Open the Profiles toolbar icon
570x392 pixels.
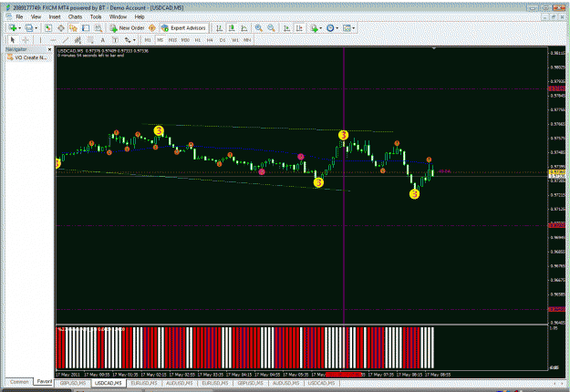point(28,28)
